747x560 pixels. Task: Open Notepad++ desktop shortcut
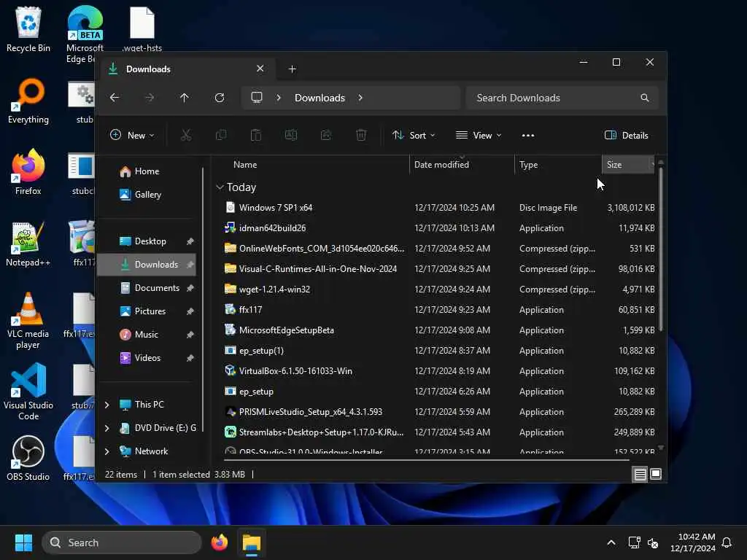point(28,244)
